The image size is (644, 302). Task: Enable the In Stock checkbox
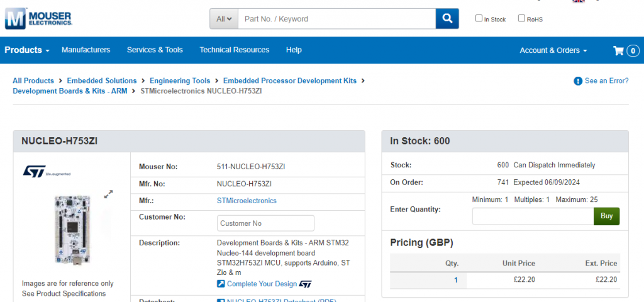pyautogui.click(x=479, y=18)
